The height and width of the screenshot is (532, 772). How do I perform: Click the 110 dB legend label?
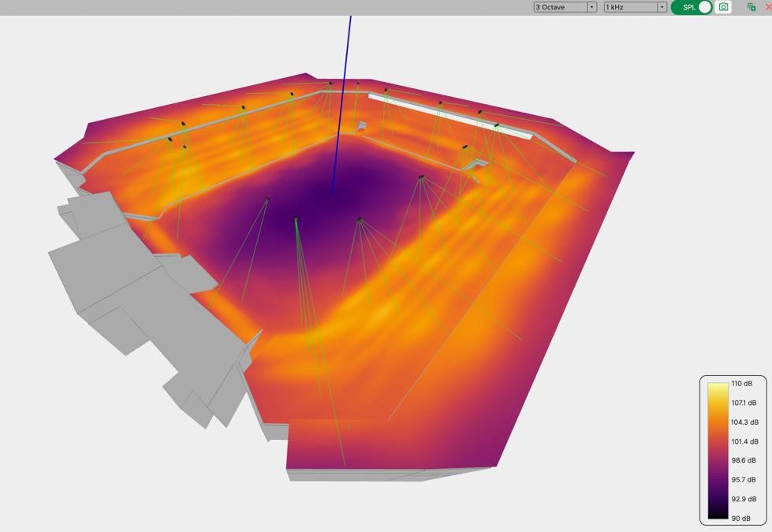point(741,384)
